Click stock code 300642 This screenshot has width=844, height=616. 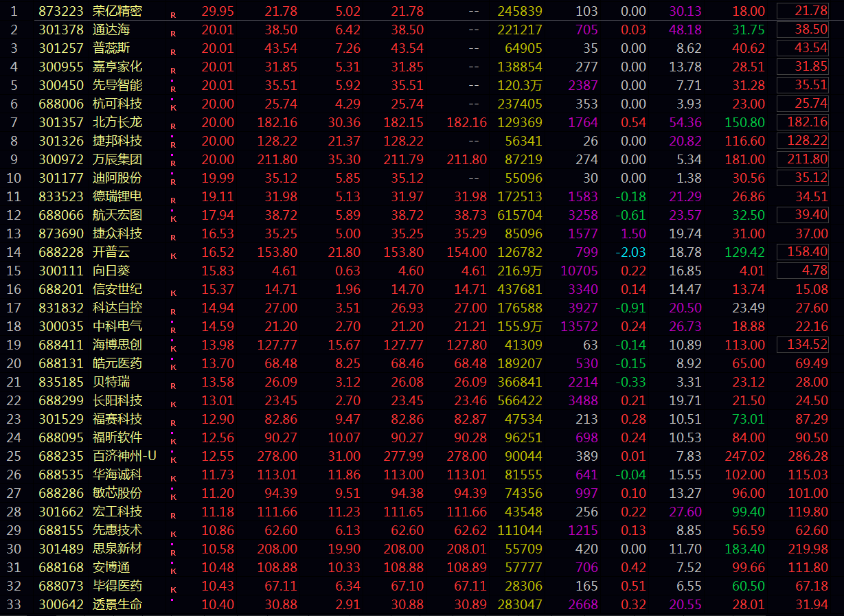(x=61, y=604)
